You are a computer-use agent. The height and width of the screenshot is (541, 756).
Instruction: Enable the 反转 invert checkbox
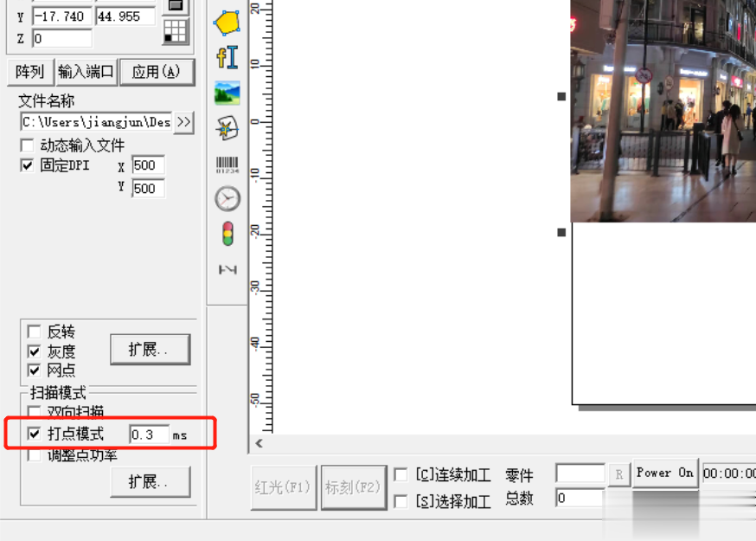point(33,332)
